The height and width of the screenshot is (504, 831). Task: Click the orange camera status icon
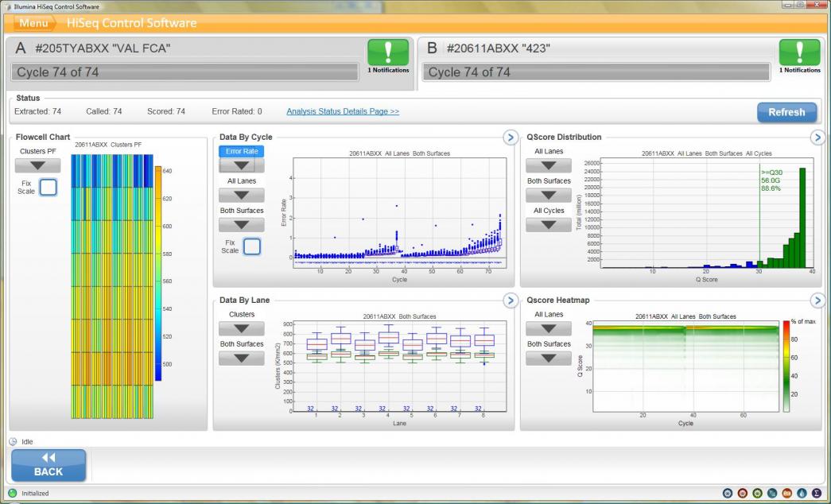[787, 493]
